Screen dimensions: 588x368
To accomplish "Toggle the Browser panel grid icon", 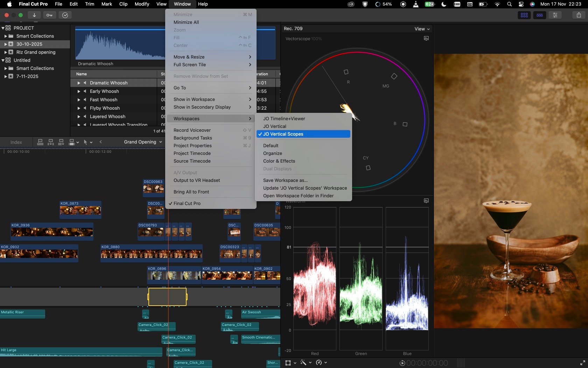I will click(x=524, y=15).
